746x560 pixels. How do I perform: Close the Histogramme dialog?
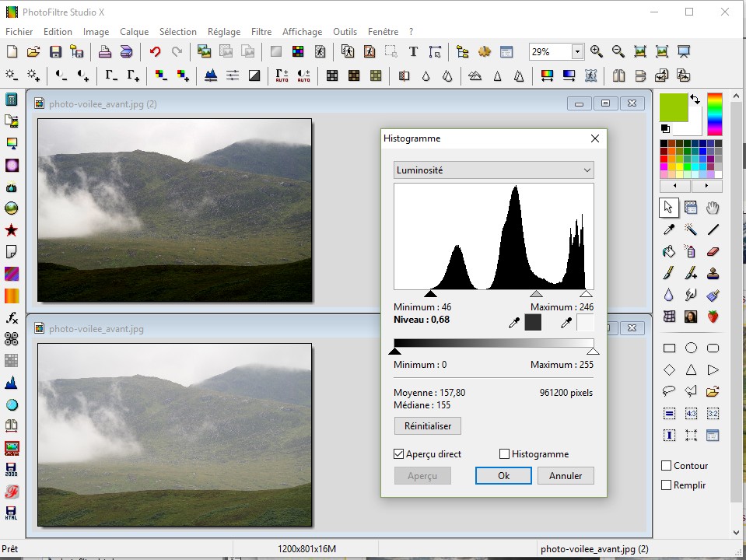click(x=595, y=138)
